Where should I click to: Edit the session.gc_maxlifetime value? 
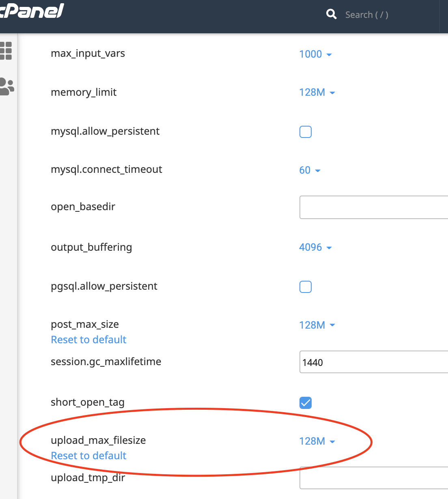click(x=373, y=362)
